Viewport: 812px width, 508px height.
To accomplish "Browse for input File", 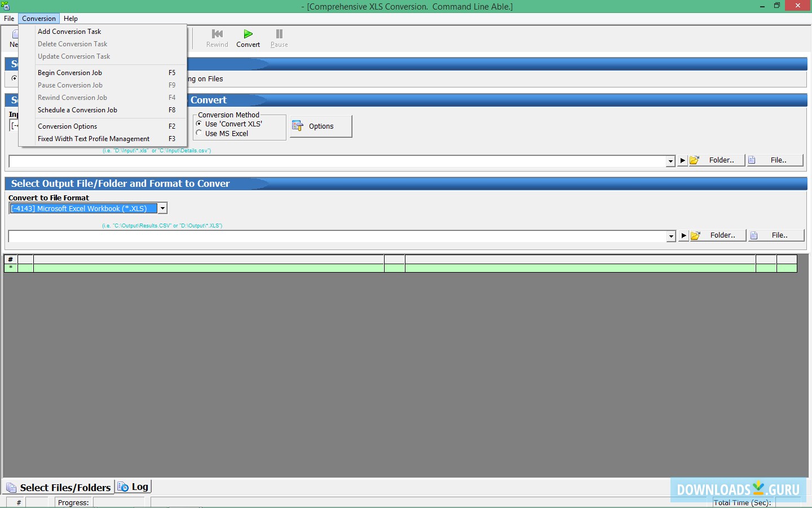I will coord(775,160).
